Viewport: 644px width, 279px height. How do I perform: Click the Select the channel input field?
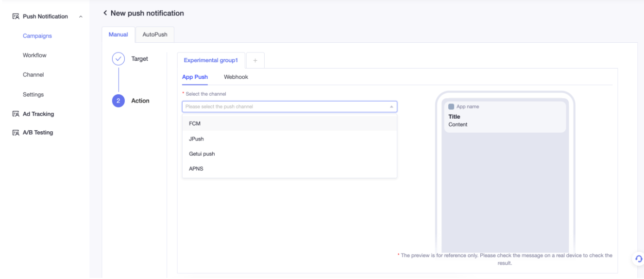(289, 106)
